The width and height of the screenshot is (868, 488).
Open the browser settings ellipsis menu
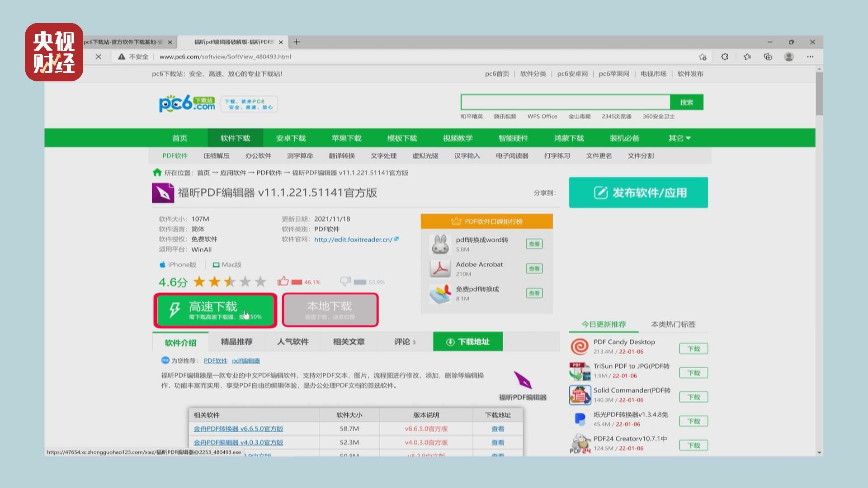[810, 56]
